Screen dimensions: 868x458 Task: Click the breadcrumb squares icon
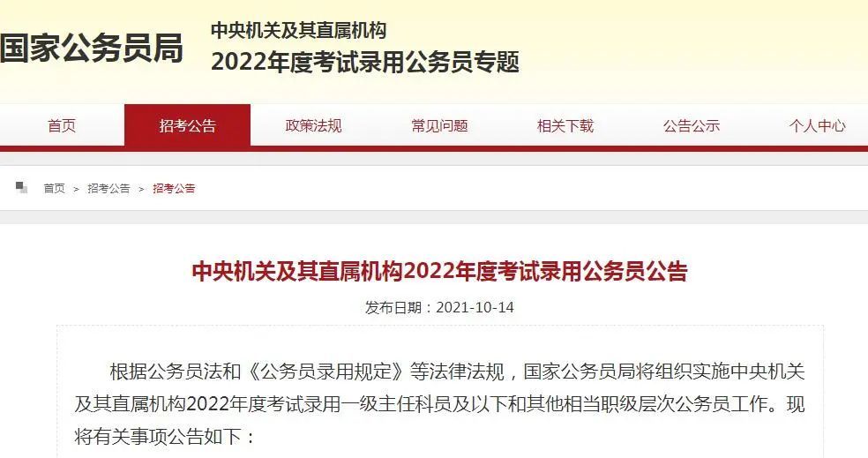click(x=21, y=188)
